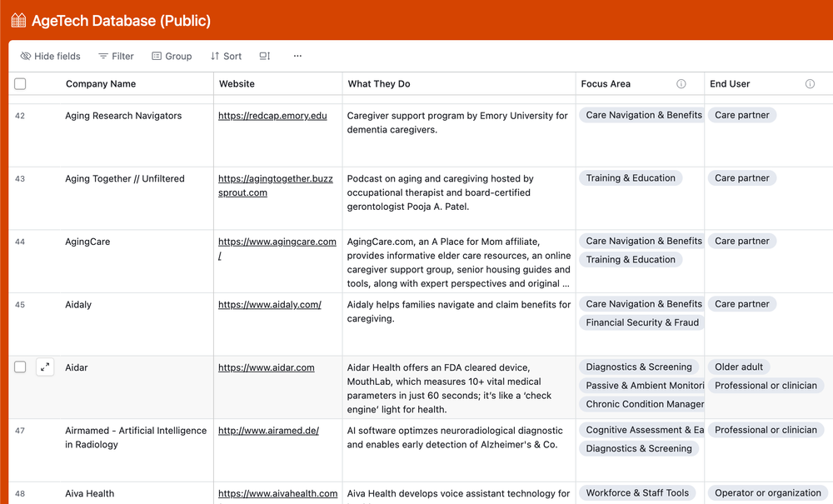Expand the Aidar record
This screenshot has width=833, height=504.
45,367
